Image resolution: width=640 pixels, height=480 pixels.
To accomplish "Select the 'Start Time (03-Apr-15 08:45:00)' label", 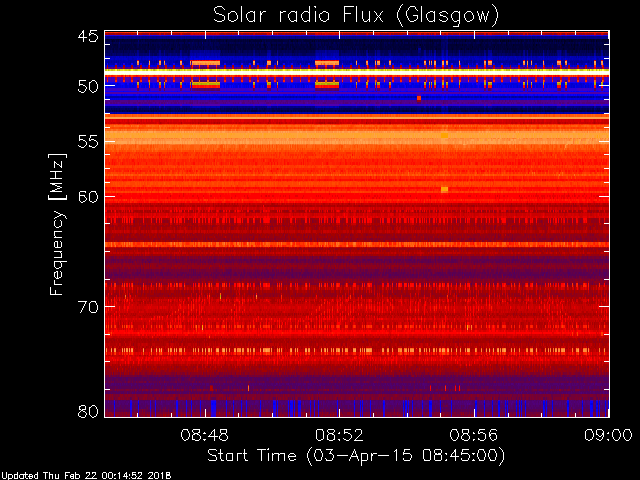I will pos(356,456).
